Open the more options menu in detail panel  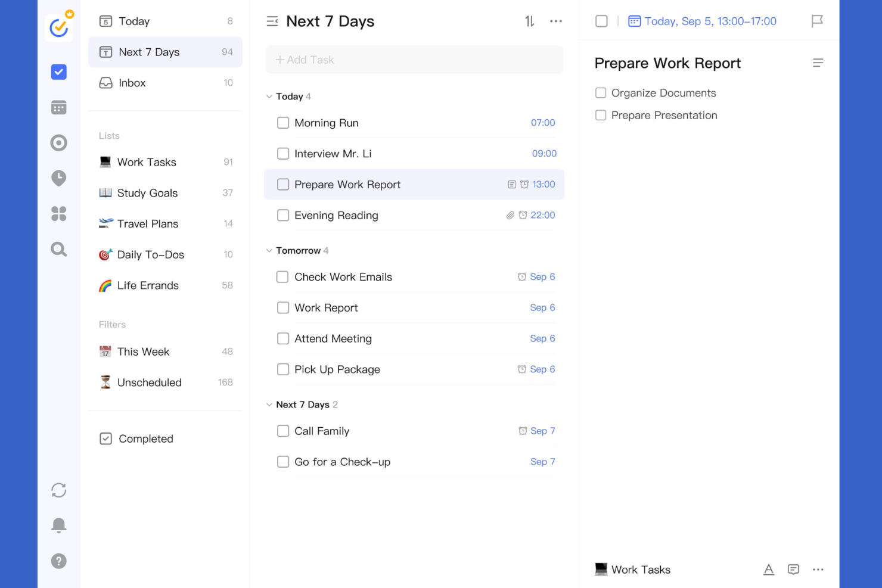(818, 570)
